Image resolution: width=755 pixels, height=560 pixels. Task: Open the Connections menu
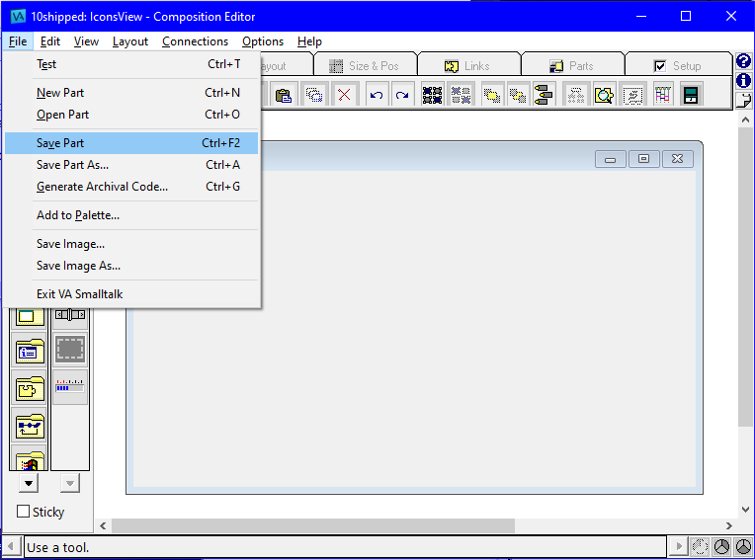195,41
